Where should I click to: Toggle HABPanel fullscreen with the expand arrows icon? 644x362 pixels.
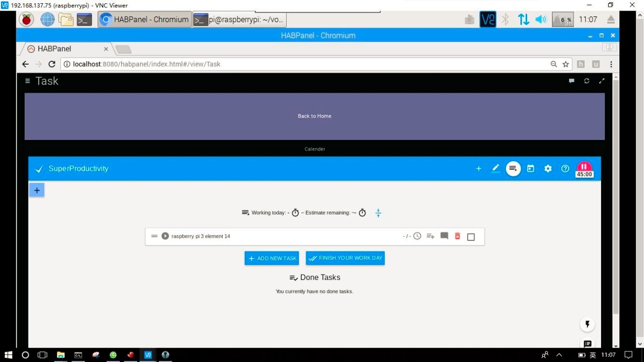point(602,81)
